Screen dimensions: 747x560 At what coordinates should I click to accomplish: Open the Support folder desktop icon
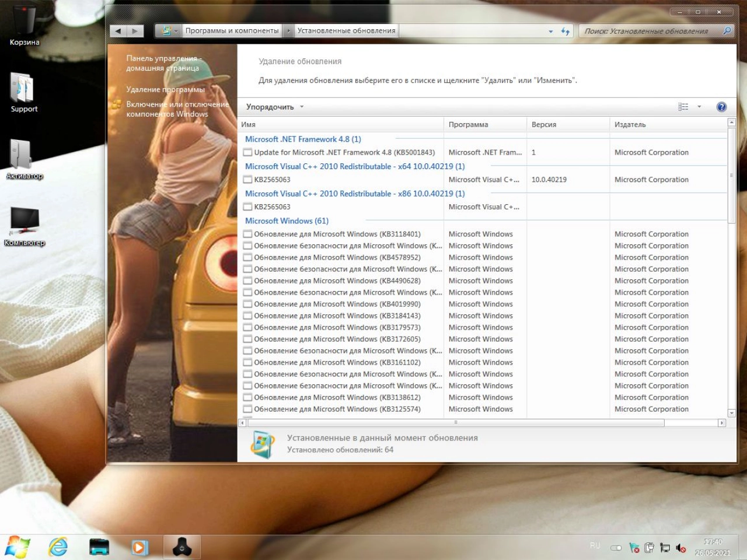click(24, 92)
